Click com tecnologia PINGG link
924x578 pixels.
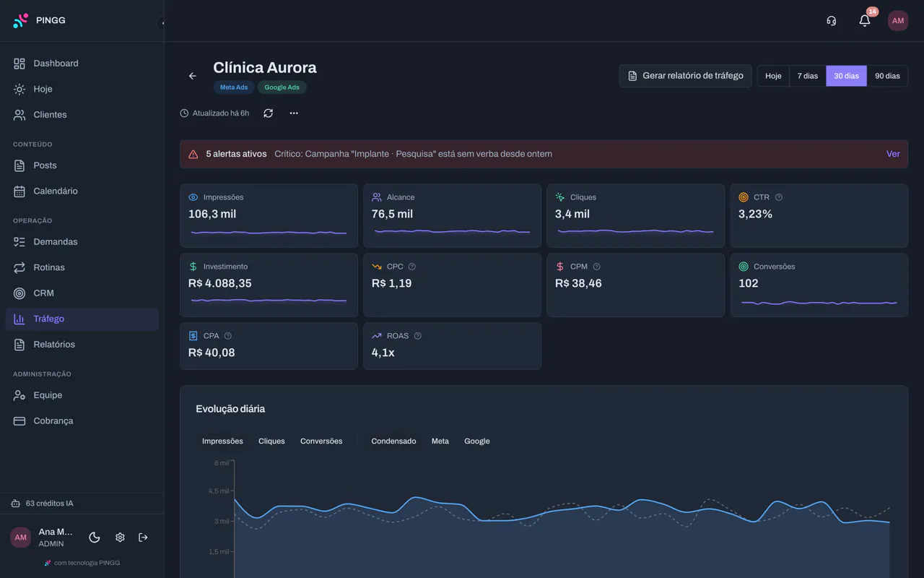82,563
